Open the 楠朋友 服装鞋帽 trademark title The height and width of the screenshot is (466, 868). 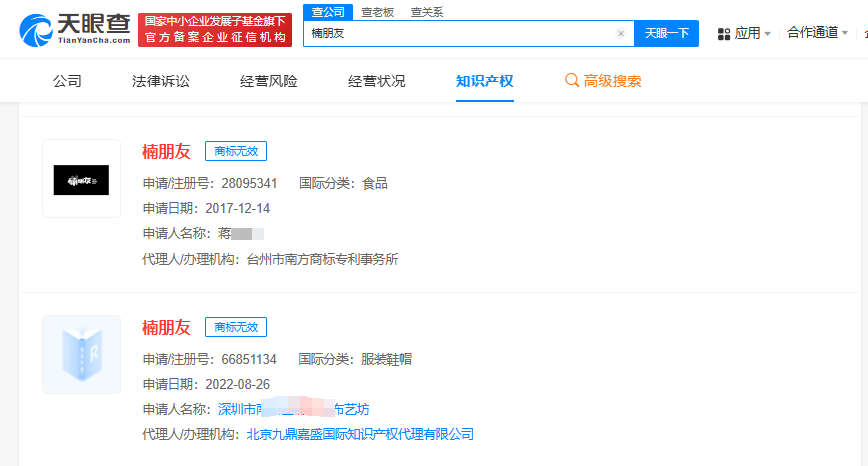click(x=166, y=327)
